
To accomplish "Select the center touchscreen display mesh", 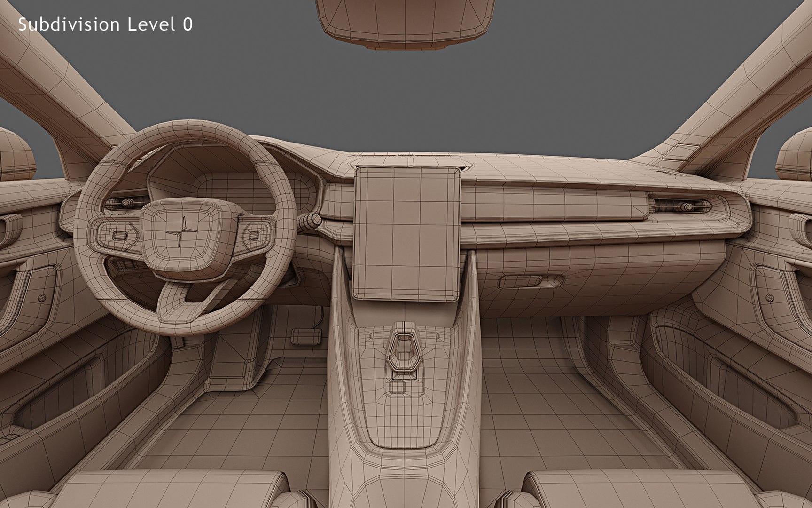I will coord(407,233).
